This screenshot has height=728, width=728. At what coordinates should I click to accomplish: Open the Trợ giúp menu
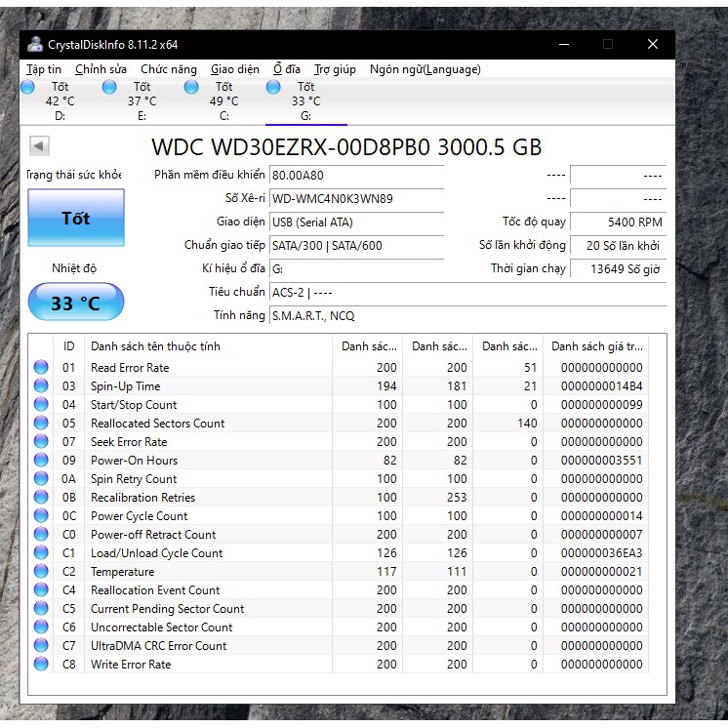point(335,69)
